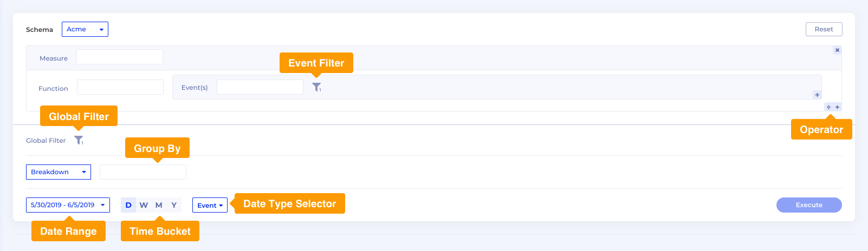Remove the measure with the x icon
The width and height of the screenshot is (868, 251).
pos(837,50)
